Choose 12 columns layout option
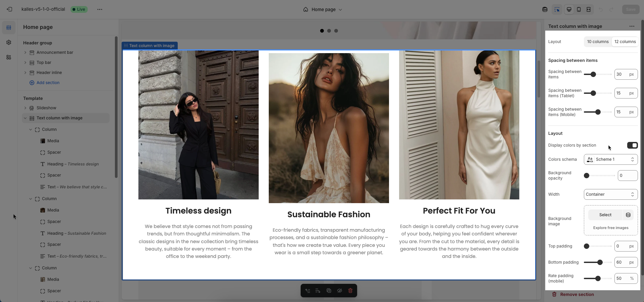644x302 pixels. tap(625, 42)
